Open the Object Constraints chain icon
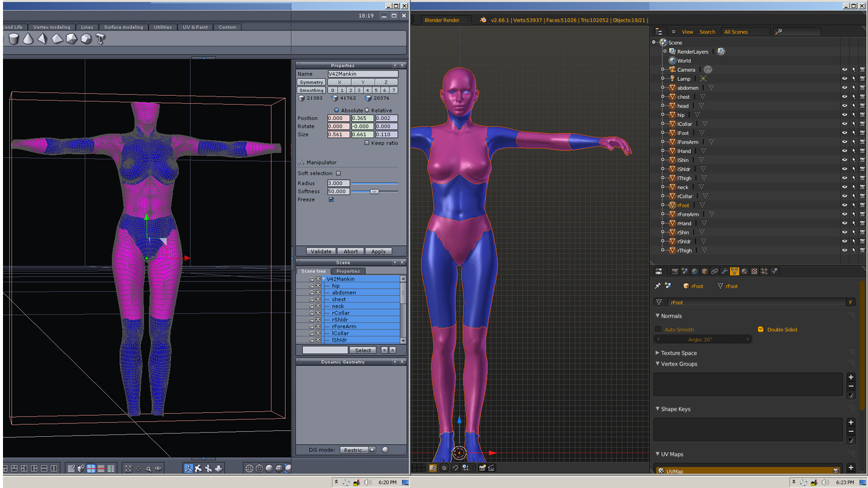Image resolution: width=868 pixels, height=488 pixels. [714, 272]
